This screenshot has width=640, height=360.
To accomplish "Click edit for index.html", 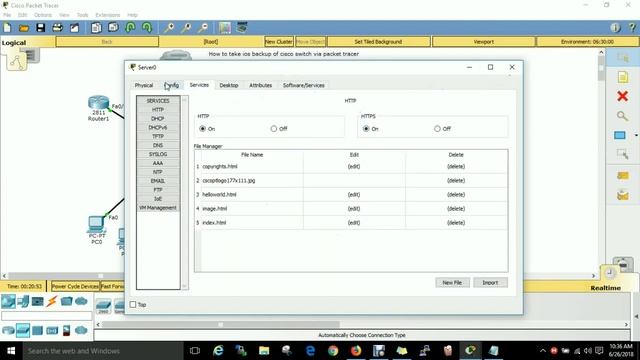I will 354,223.
